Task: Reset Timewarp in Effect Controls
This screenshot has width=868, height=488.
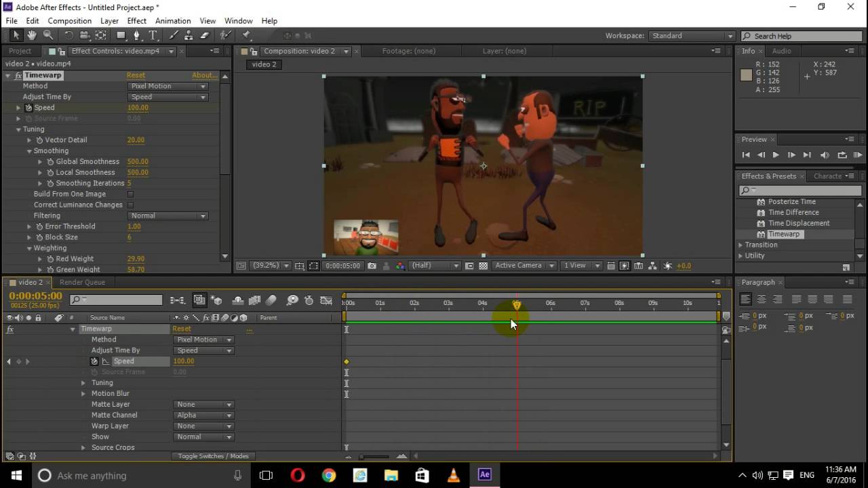Action: (x=136, y=75)
